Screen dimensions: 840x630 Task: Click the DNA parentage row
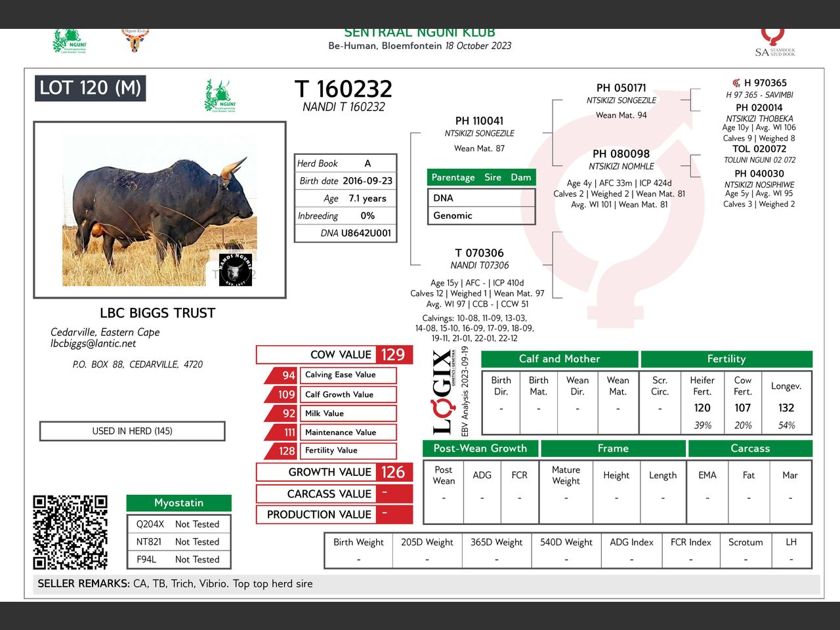point(481,198)
